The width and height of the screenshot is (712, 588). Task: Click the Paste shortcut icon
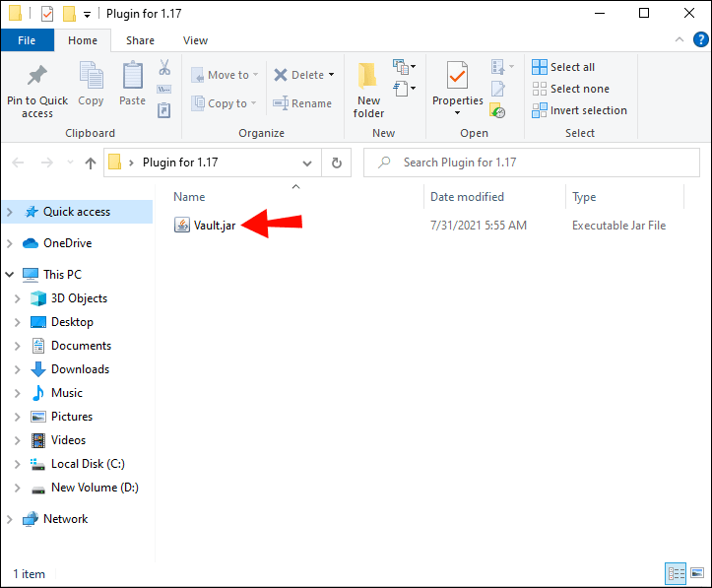point(163,110)
